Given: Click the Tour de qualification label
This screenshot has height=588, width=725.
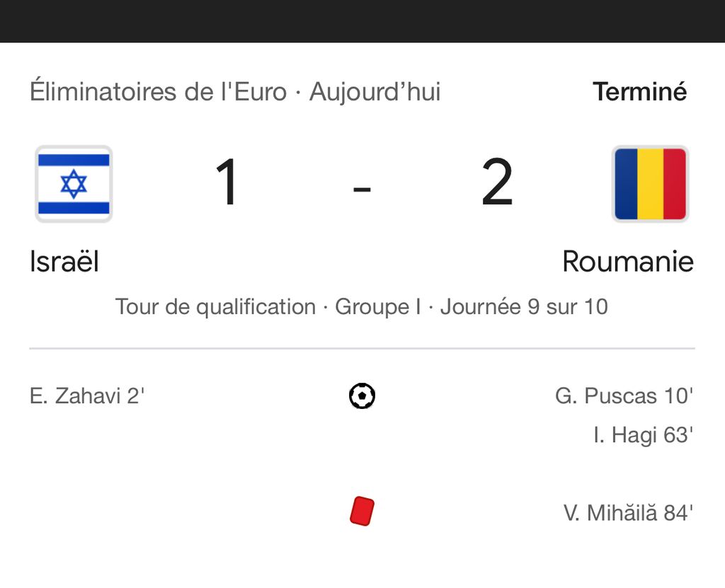Looking at the screenshot, I should click(x=215, y=307).
